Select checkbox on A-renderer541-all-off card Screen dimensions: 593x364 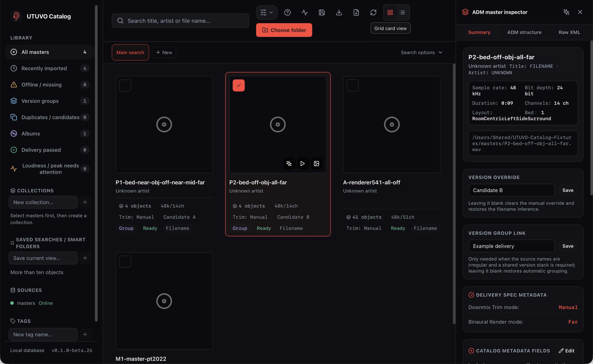[353, 85]
